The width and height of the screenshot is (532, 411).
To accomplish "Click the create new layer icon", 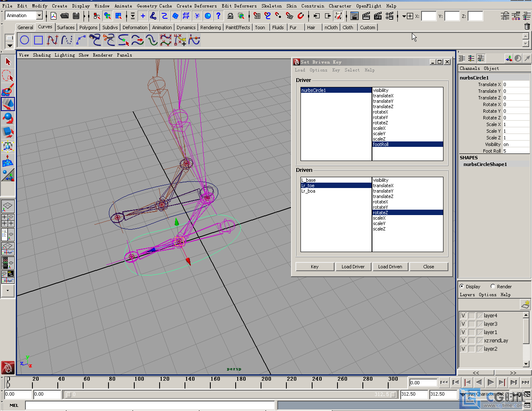I will pos(525,305).
